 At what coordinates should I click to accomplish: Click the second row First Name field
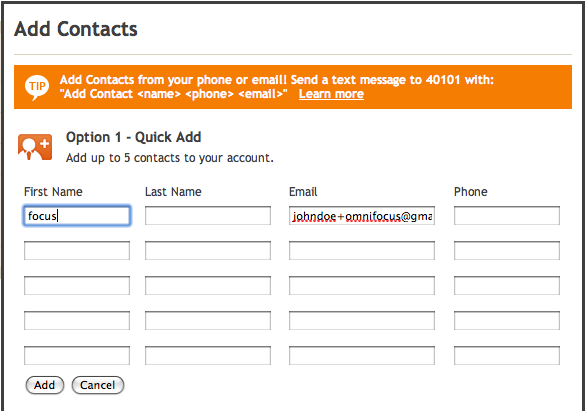click(x=77, y=250)
